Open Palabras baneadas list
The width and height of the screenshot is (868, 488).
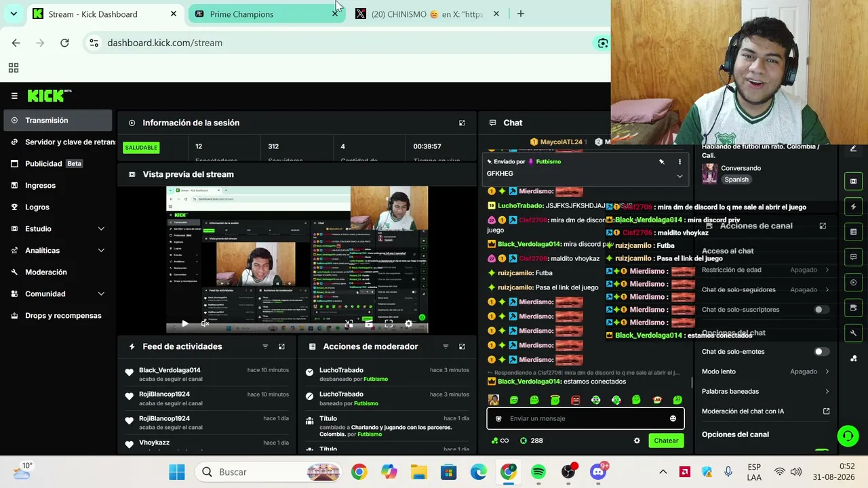click(x=766, y=391)
